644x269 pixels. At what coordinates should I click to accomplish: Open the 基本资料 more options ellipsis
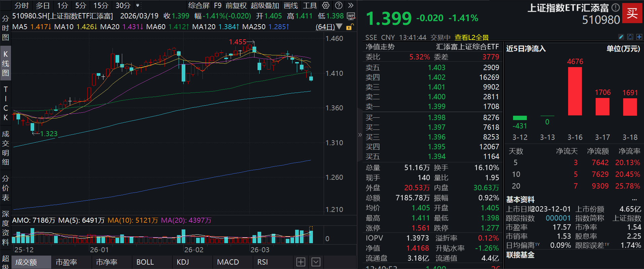tap(634, 200)
